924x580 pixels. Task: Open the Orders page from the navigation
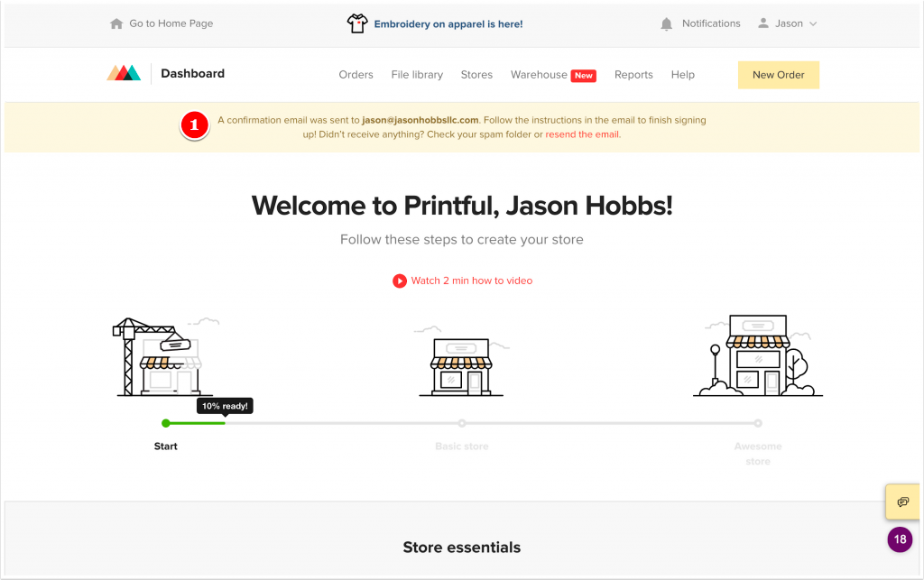click(356, 75)
